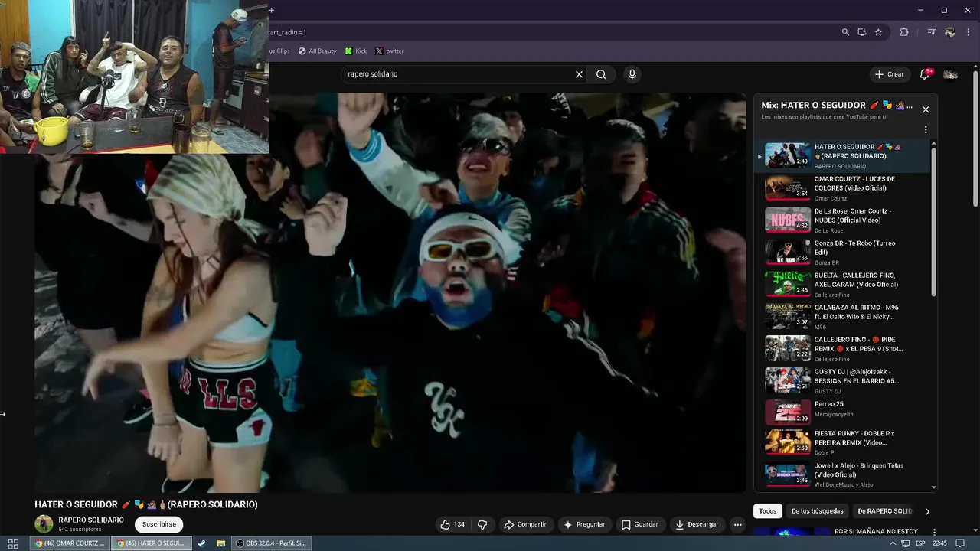
Task: Open RAPERO SOLIDARIO channel name link
Action: point(91,520)
